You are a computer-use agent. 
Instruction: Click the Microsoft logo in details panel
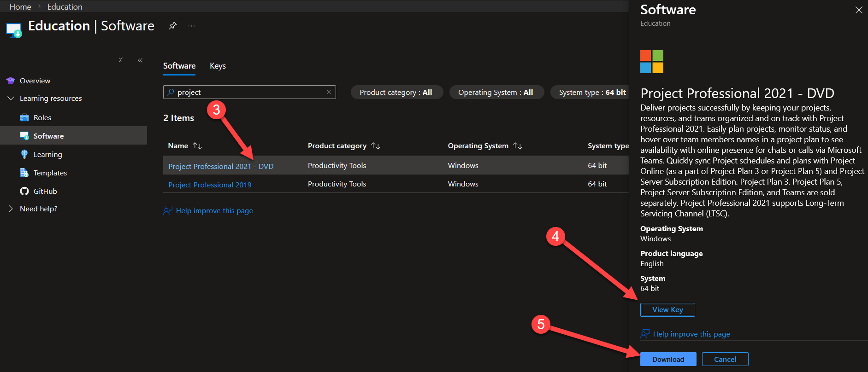point(652,62)
